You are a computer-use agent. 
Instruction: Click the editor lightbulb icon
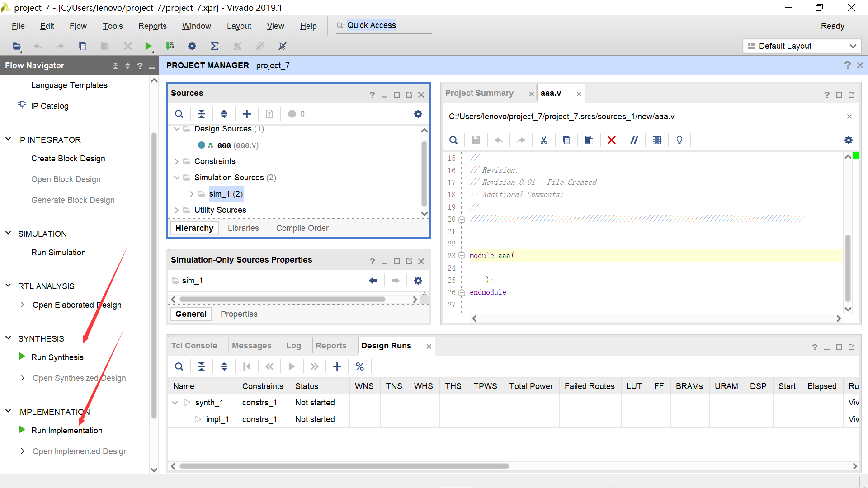tap(679, 140)
